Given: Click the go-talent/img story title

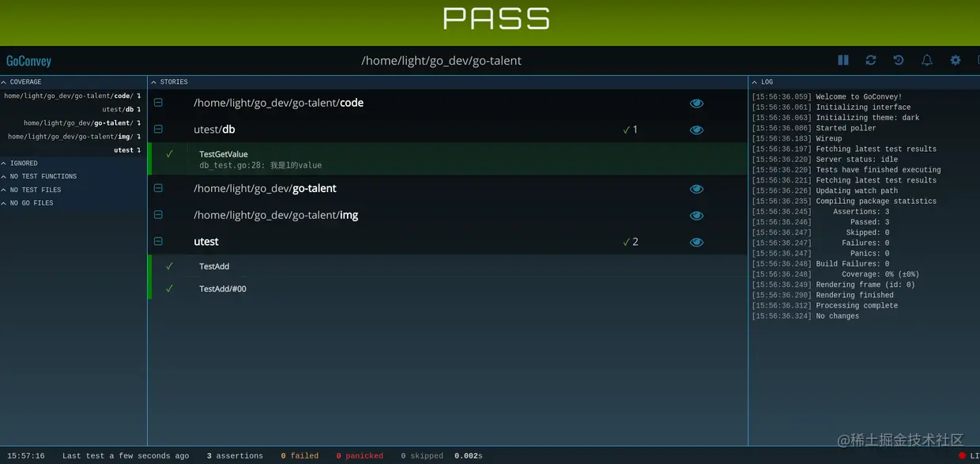Looking at the screenshot, I should (x=276, y=215).
